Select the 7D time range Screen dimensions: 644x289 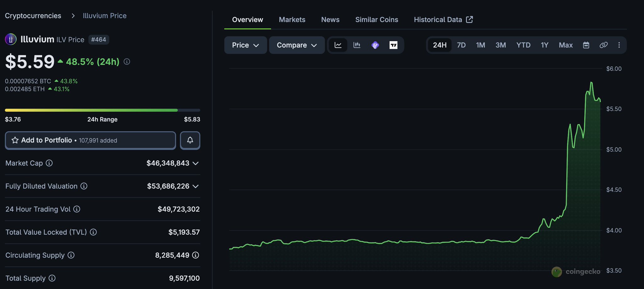point(461,45)
